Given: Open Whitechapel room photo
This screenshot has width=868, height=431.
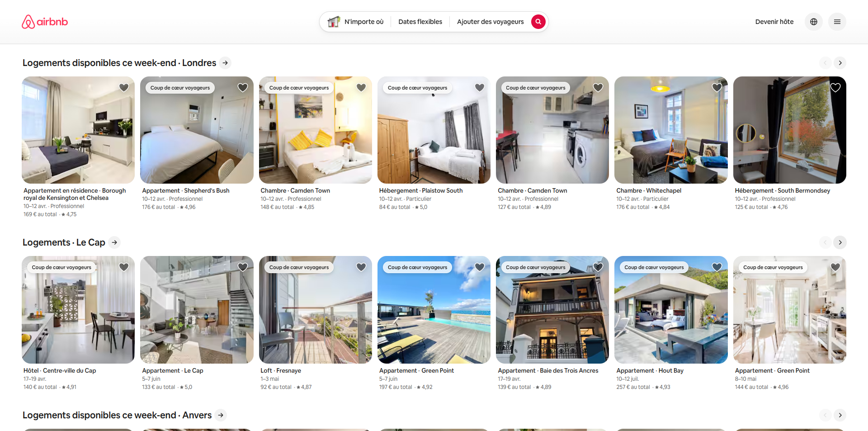Looking at the screenshot, I should pos(671,130).
